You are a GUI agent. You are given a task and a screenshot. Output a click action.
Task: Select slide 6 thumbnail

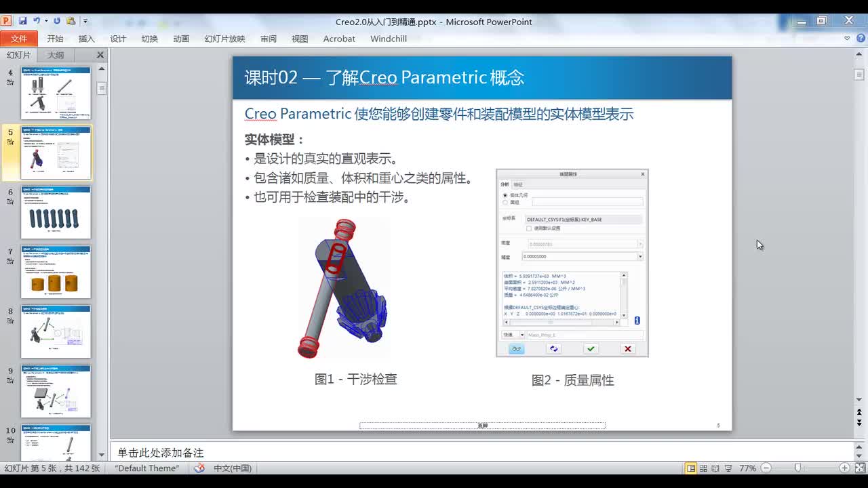56,212
